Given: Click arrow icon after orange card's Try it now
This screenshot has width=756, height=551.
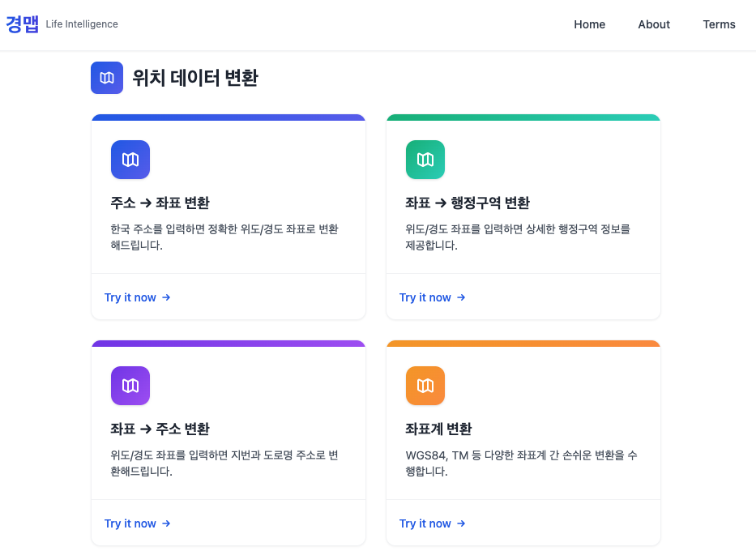Looking at the screenshot, I should click(461, 523).
